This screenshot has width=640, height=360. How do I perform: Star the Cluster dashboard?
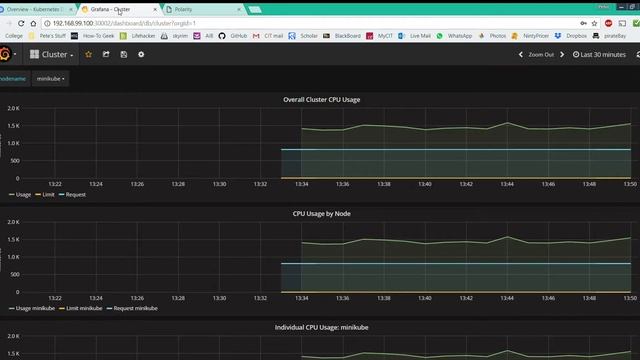coord(88,54)
